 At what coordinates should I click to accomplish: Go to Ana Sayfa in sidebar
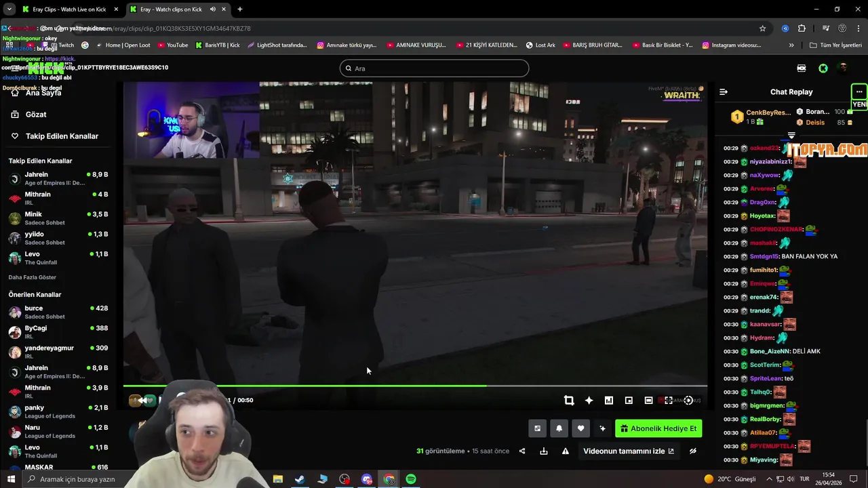(x=43, y=93)
